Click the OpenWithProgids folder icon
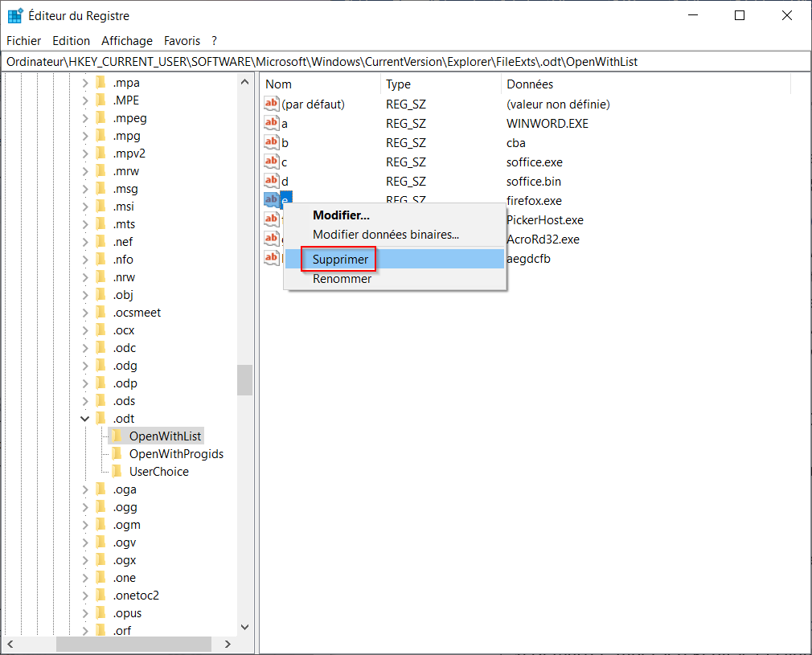Screen dimensions: 812x655 (x=117, y=453)
